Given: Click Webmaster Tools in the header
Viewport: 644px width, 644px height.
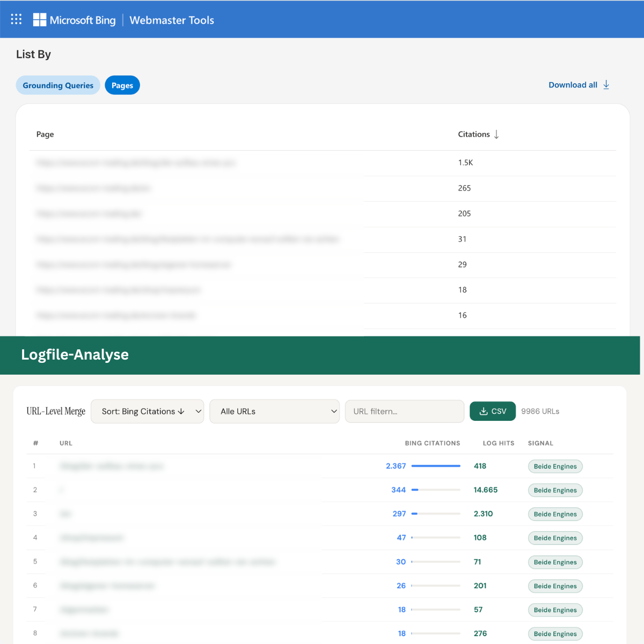Looking at the screenshot, I should coord(171,20).
